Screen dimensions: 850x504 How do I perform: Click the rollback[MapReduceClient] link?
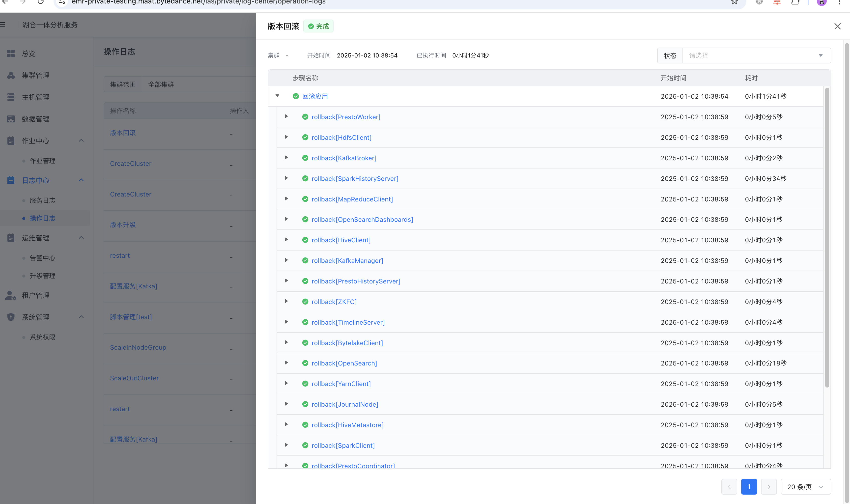352,199
